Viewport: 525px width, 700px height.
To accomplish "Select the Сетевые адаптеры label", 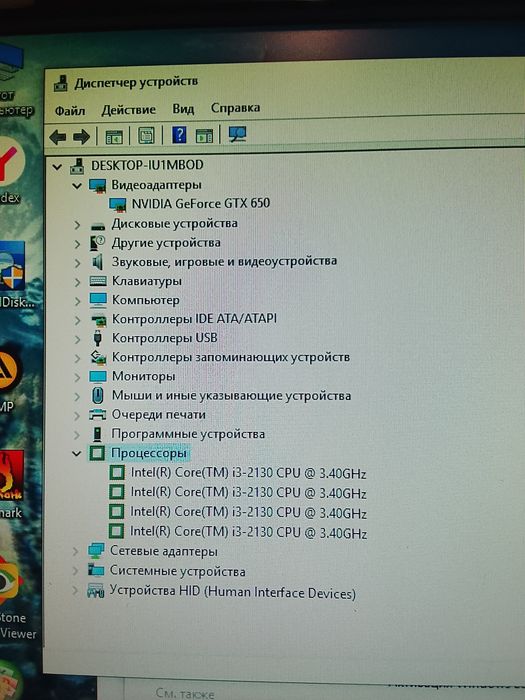I will pos(164,552).
